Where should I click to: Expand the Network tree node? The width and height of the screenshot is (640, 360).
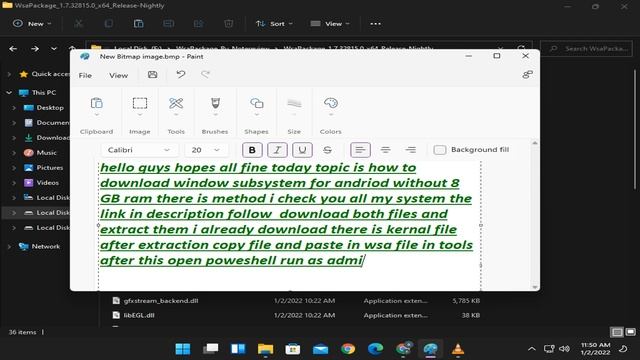click(9, 247)
